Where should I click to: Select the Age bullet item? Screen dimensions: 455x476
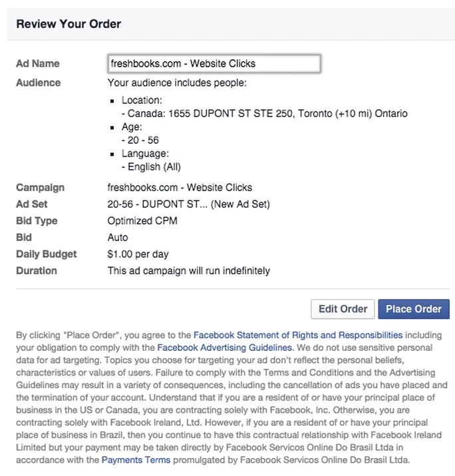click(x=132, y=127)
